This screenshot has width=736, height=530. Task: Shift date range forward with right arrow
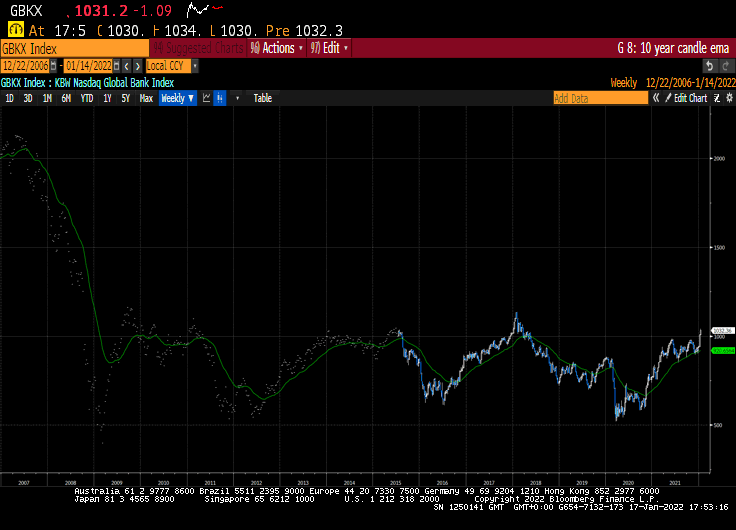(138, 66)
